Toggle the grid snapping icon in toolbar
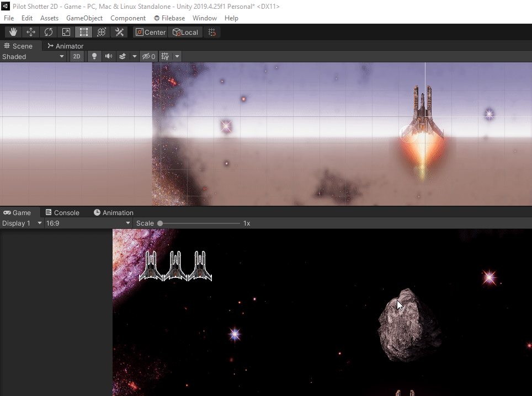The width and height of the screenshot is (532, 396). tap(212, 32)
